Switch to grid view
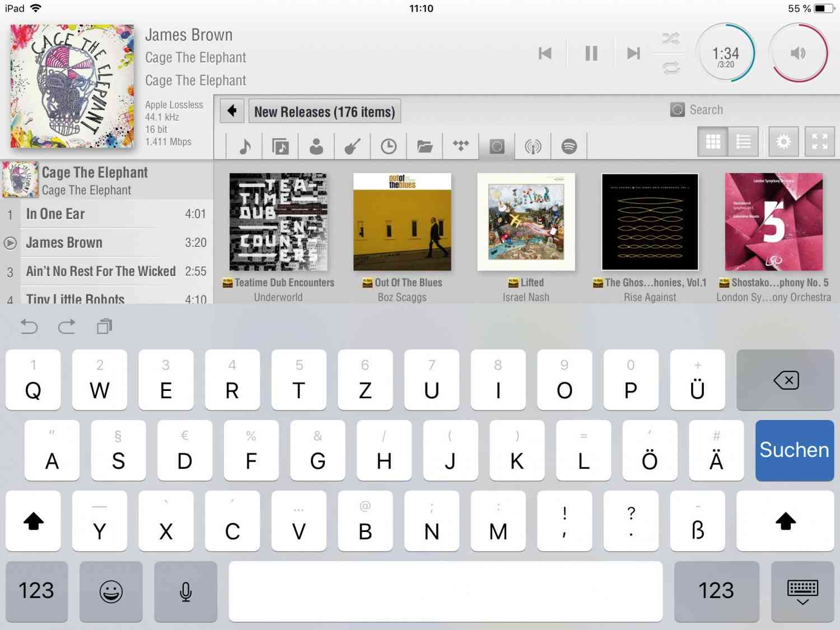 coord(713,142)
